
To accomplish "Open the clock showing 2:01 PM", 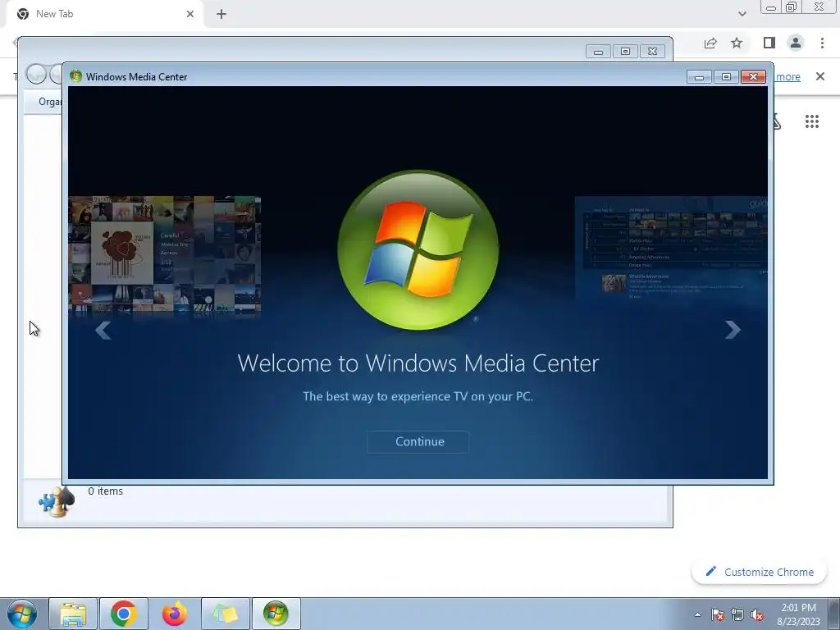I will coord(798,614).
